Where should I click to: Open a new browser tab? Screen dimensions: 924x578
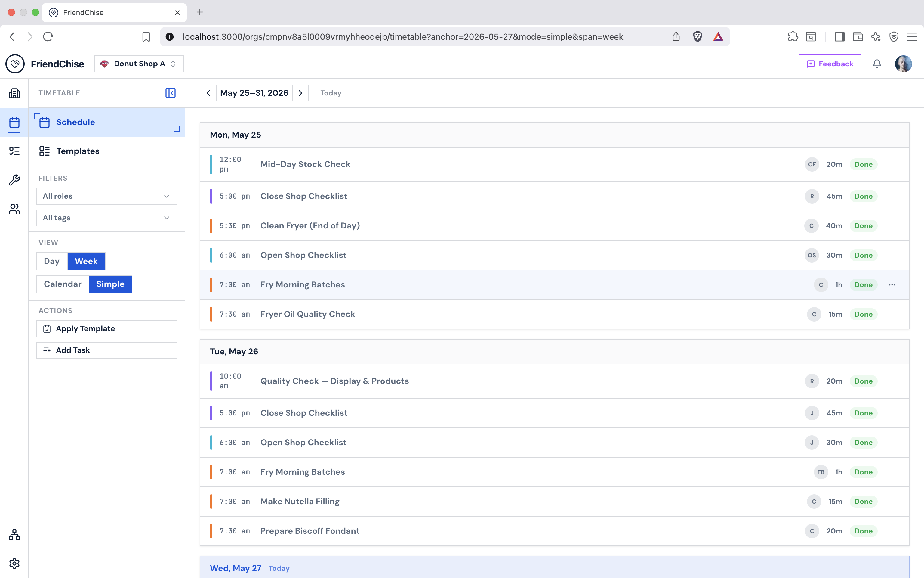click(200, 13)
